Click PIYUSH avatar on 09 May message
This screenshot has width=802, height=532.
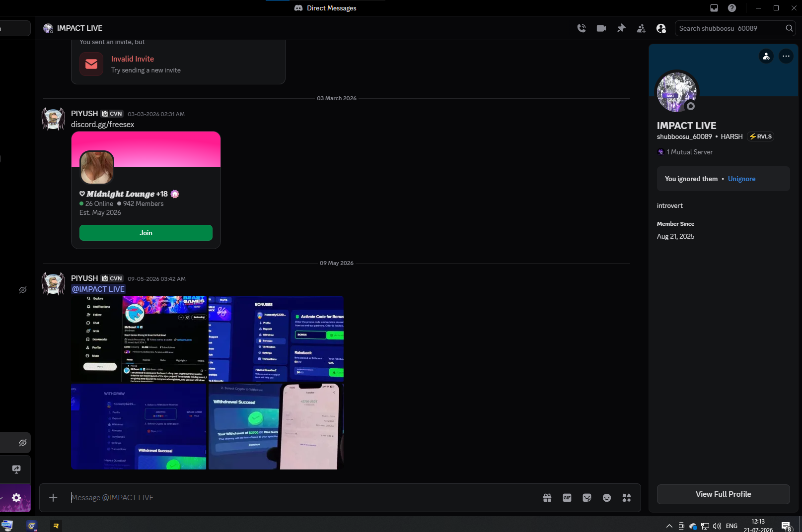tap(53, 284)
